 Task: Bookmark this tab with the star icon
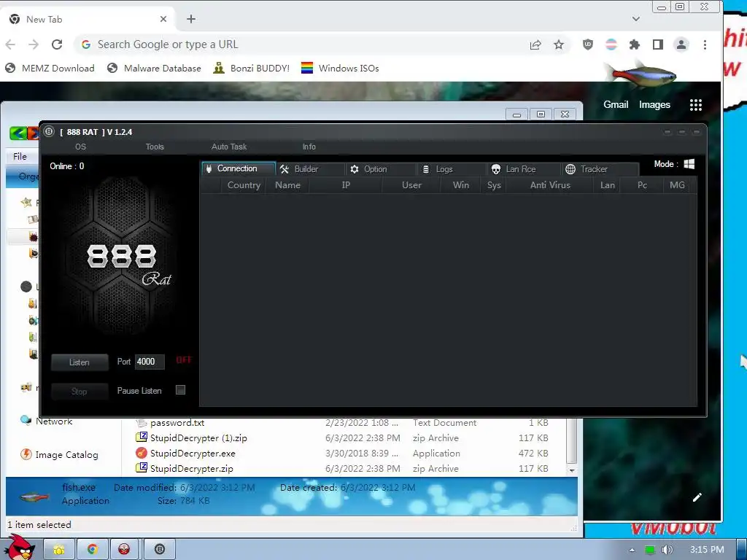559,44
